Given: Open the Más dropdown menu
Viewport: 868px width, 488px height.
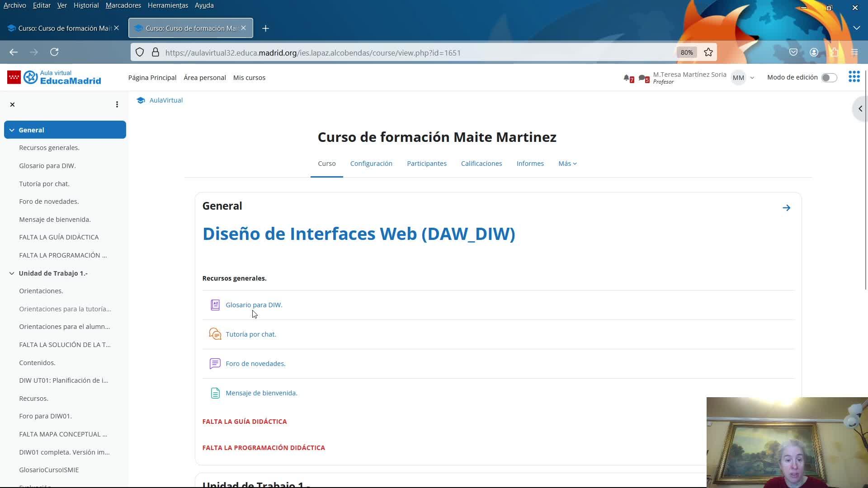Looking at the screenshot, I should pyautogui.click(x=567, y=164).
